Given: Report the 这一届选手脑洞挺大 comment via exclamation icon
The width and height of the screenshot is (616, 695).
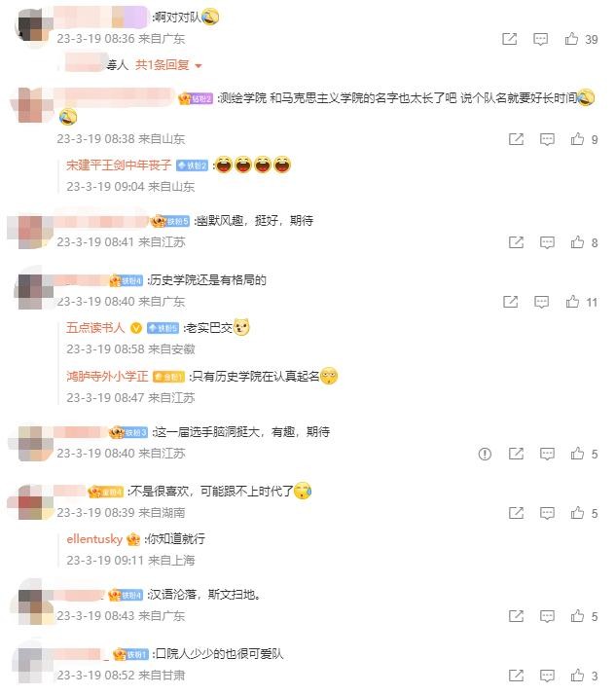Looking at the screenshot, I should click(485, 454).
